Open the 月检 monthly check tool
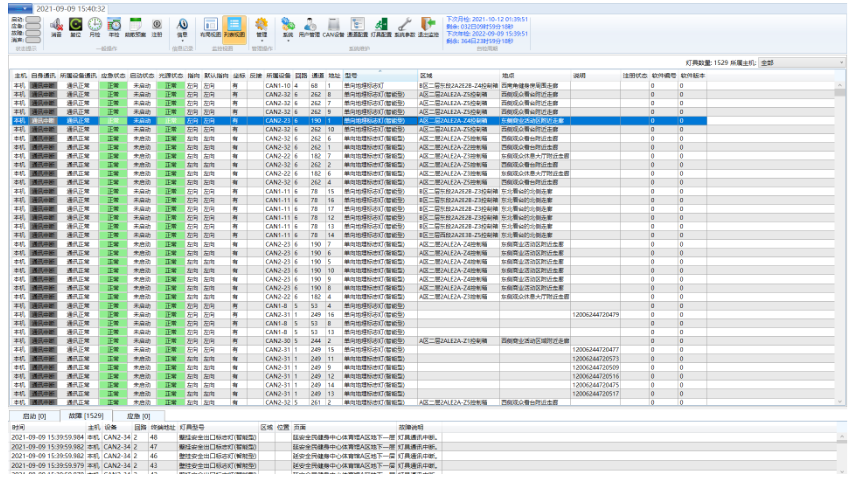 [x=94, y=25]
